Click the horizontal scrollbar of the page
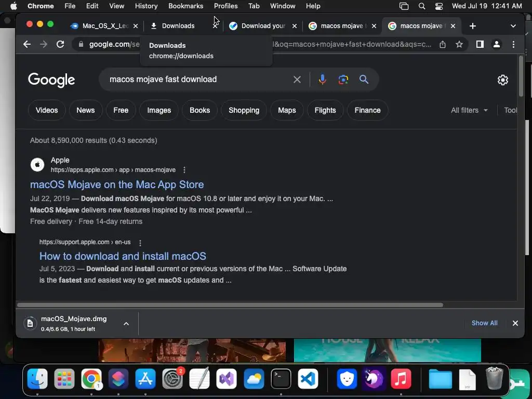532x399 pixels. pyautogui.click(x=230, y=304)
